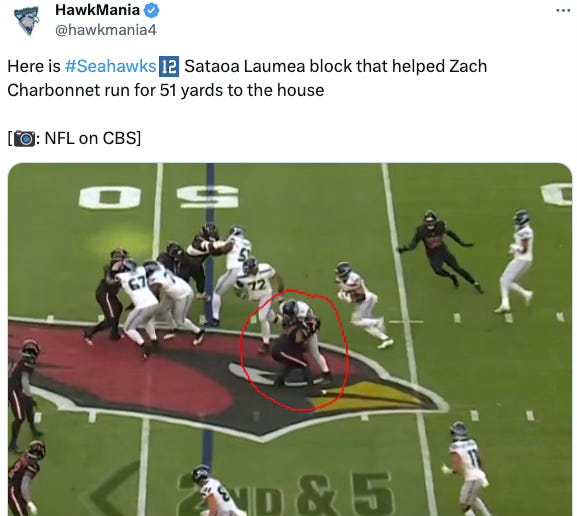577x516 pixels.
Task: Click the ball carrier in the white uniform
Action: click(361, 305)
